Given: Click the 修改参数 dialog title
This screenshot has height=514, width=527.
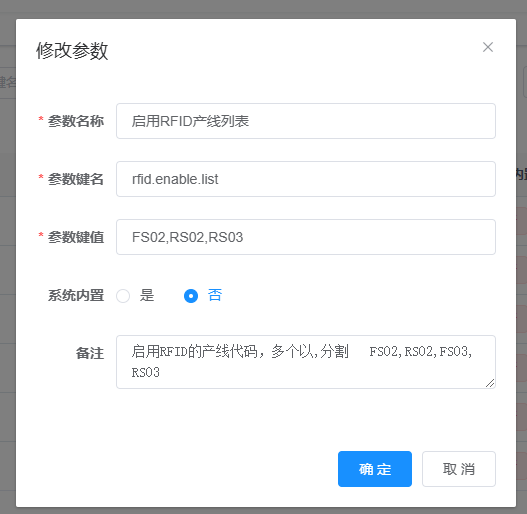Looking at the screenshot, I should pos(72,51).
